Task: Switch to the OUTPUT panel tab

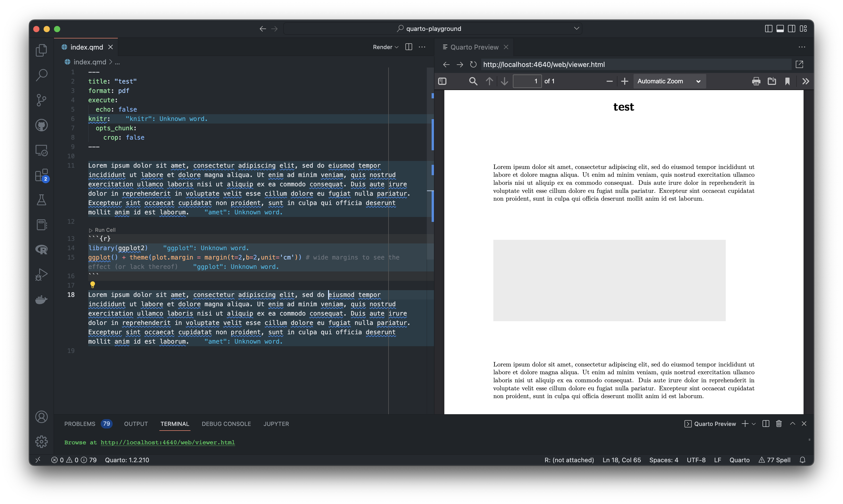Action: [136, 424]
